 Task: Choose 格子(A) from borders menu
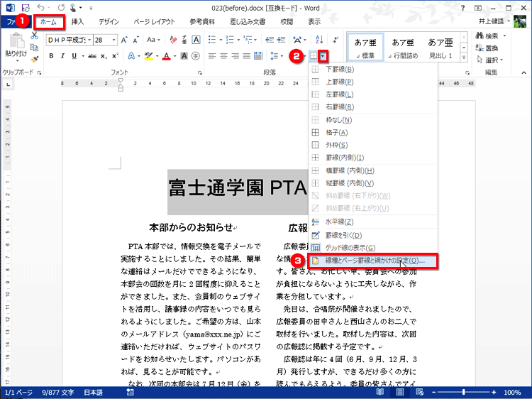click(x=372, y=133)
